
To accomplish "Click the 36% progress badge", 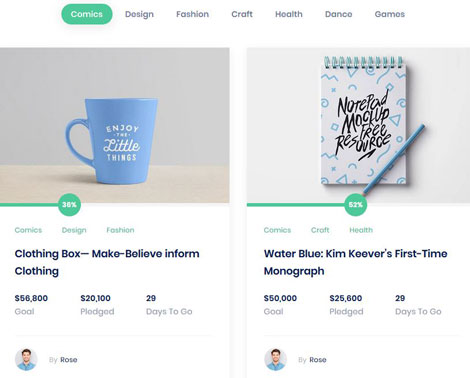I will 69,205.
